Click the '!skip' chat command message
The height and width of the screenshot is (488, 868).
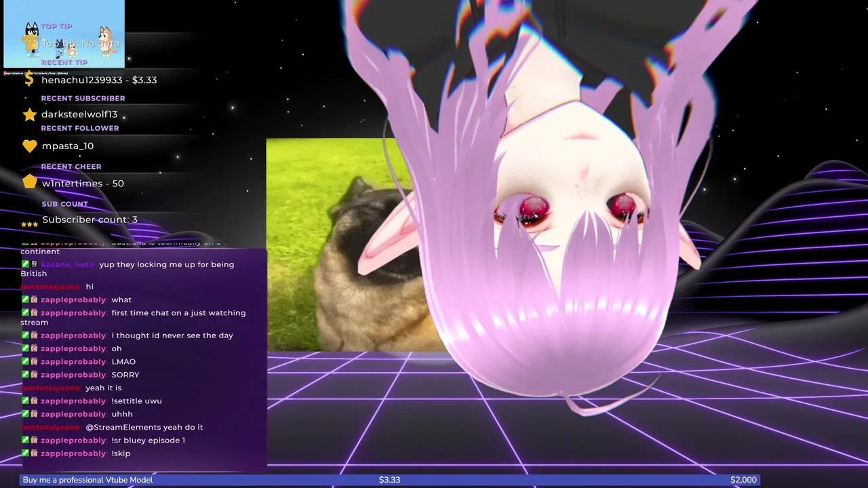pos(121,453)
